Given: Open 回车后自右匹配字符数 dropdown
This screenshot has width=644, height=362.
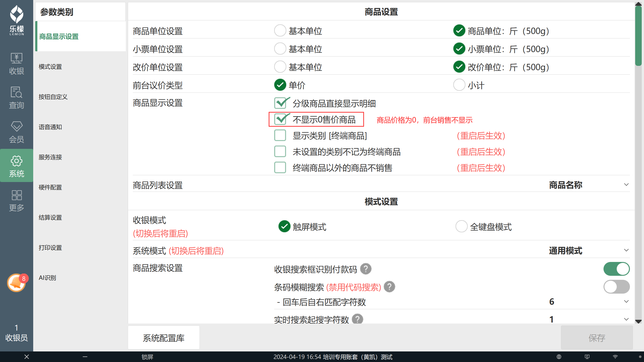Looking at the screenshot, I should pyautogui.click(x=589, y=302).
